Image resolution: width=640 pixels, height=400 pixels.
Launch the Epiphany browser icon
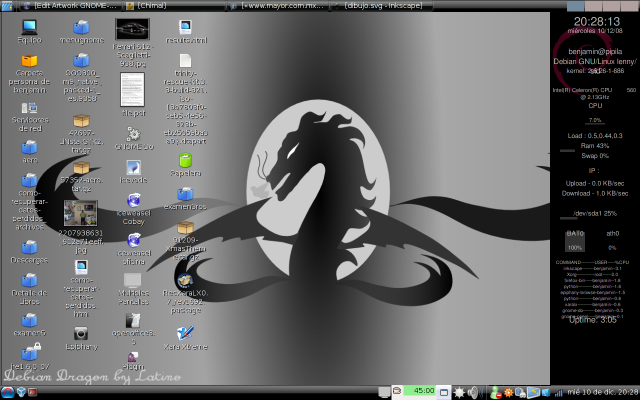tap(81, 334)
